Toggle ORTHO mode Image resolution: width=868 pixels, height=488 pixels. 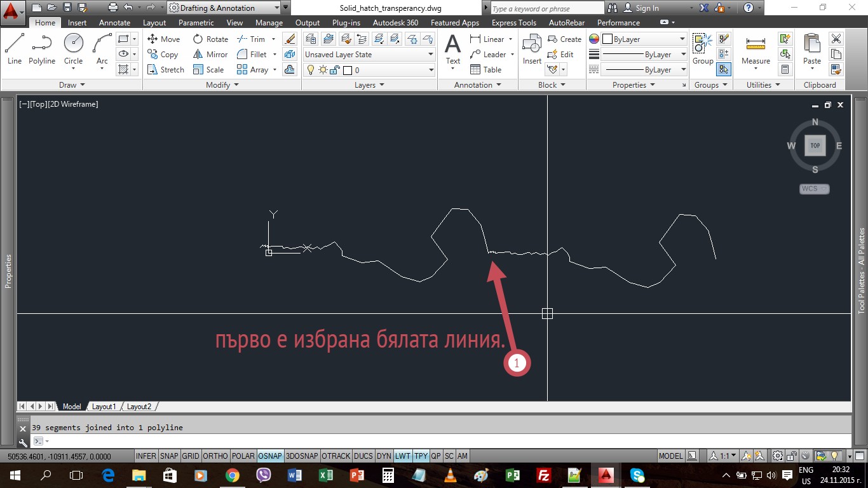coord(215,456)
